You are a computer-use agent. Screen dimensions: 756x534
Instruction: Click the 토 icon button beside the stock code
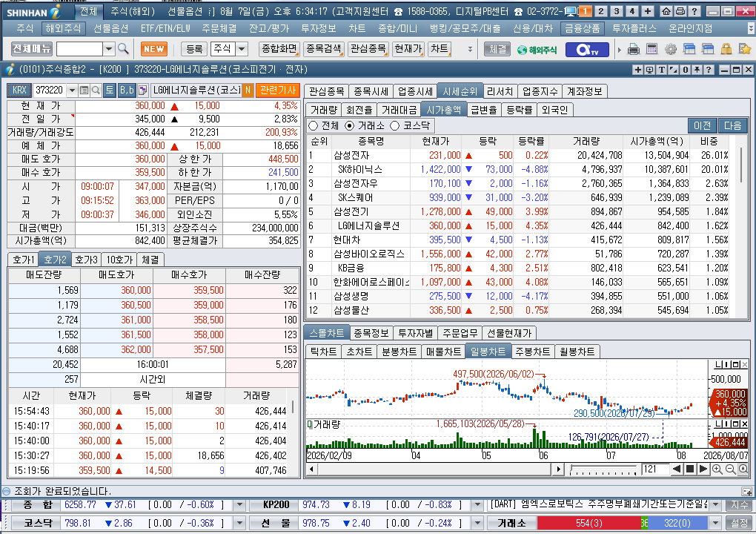pyautogui.click(x=110, y=90)
